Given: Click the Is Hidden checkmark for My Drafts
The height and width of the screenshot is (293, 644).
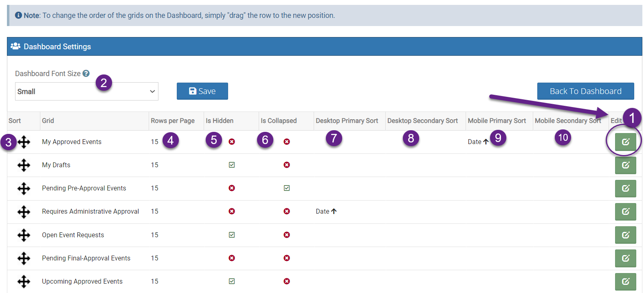Looking at the screenshot, I should 232,165.
